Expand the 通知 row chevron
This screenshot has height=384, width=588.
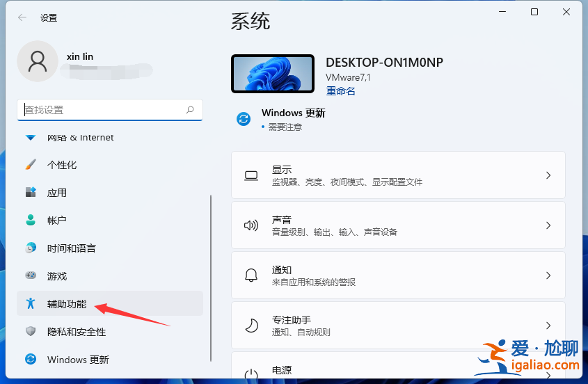coord(548,275)
